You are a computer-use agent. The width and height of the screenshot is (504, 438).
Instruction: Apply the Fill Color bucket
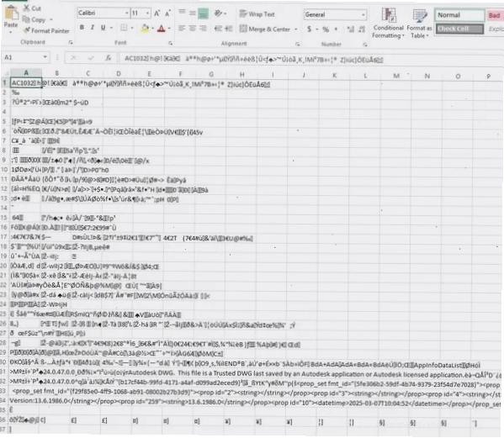(x=145, y=29)
